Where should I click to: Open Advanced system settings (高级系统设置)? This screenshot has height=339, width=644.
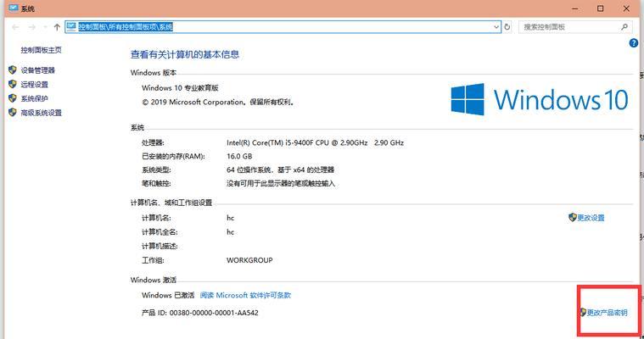tap(41, 113)
